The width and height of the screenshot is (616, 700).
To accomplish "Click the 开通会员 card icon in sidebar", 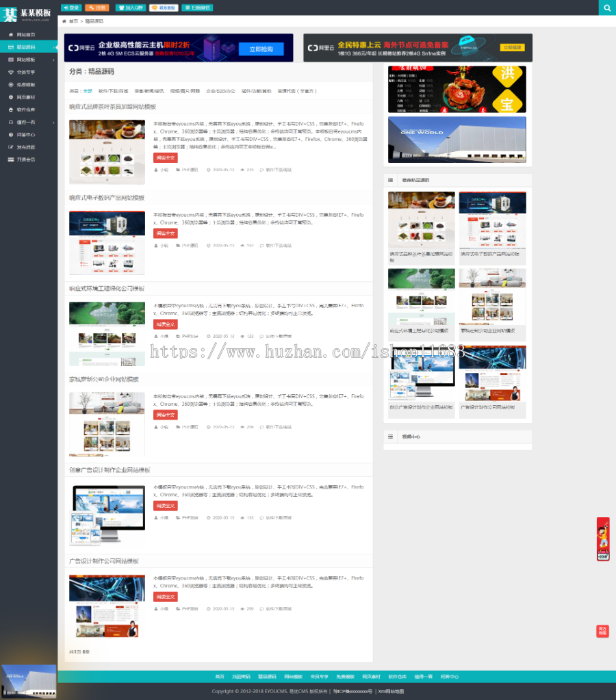I will click(11, 159).
